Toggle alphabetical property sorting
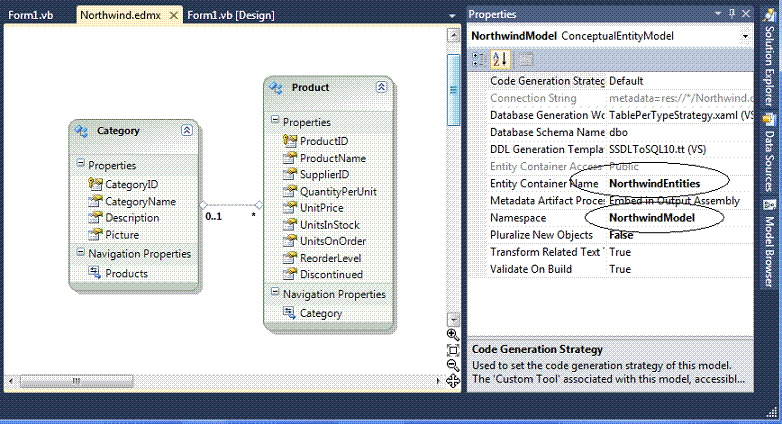This screenshot has width=782, height=425. (500, 59)
